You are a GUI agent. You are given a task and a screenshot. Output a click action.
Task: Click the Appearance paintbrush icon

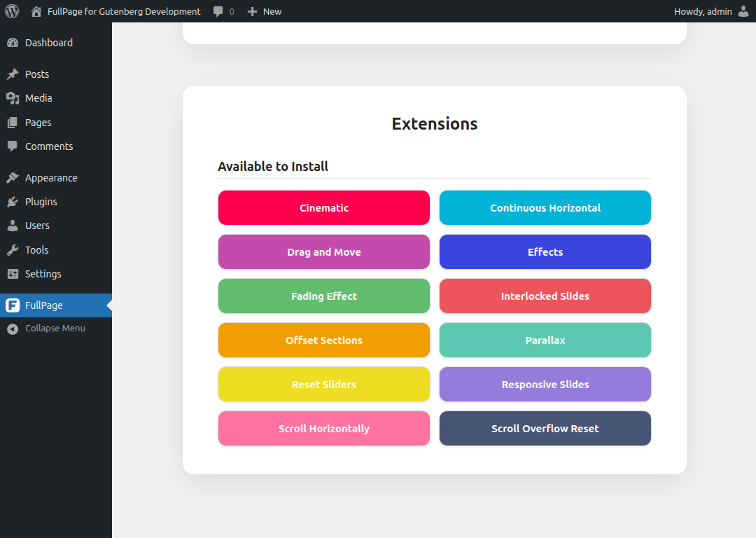click(x=13, y=177)
